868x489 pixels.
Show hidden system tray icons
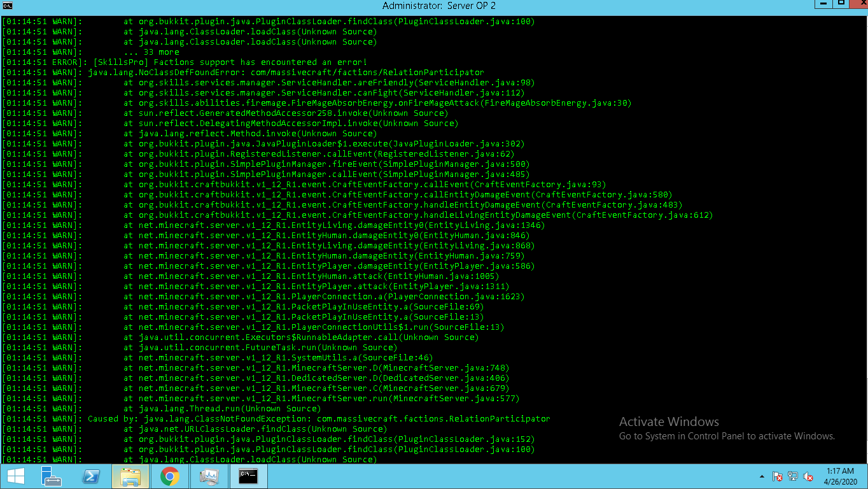pyautogui.click(x=762, y=476)
